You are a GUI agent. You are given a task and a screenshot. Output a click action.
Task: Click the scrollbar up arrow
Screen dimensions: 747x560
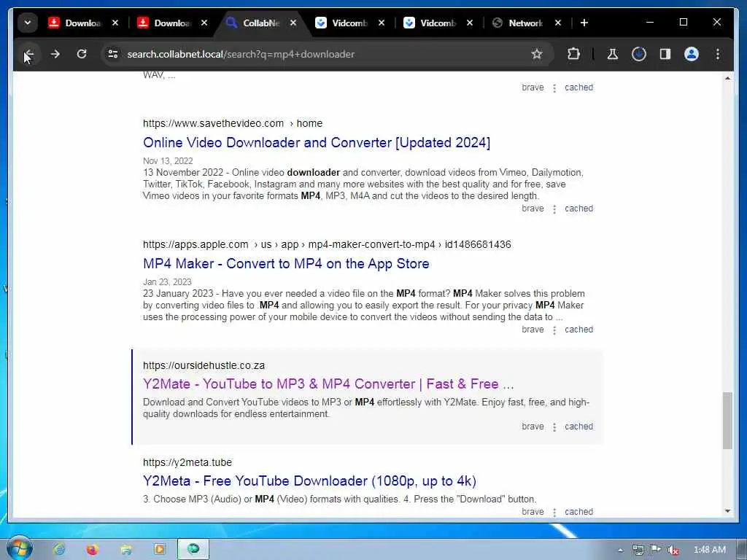tap(727, 78)
